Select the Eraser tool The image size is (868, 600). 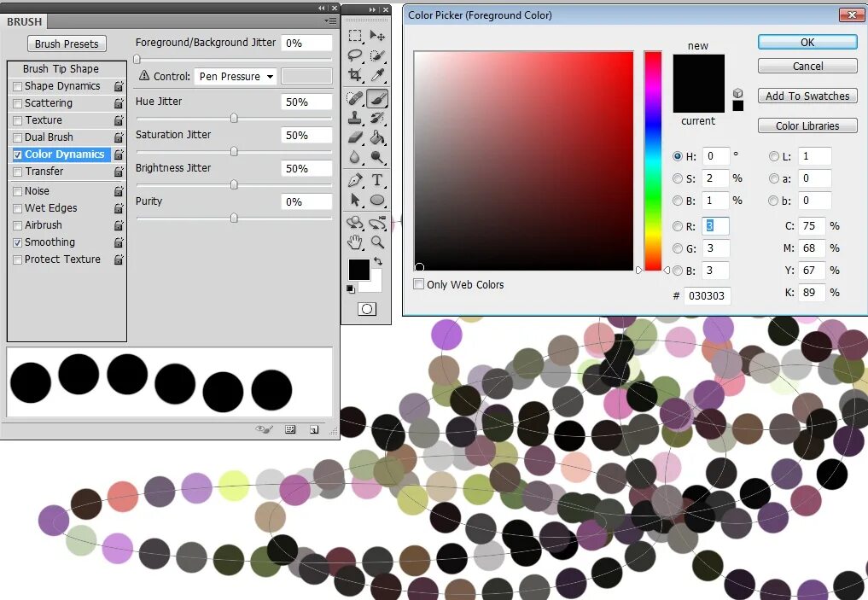click(356, 137)
